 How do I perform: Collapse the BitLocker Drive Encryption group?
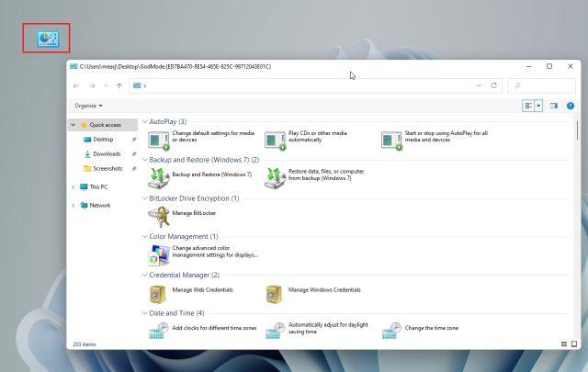click(x=145, y=198)
